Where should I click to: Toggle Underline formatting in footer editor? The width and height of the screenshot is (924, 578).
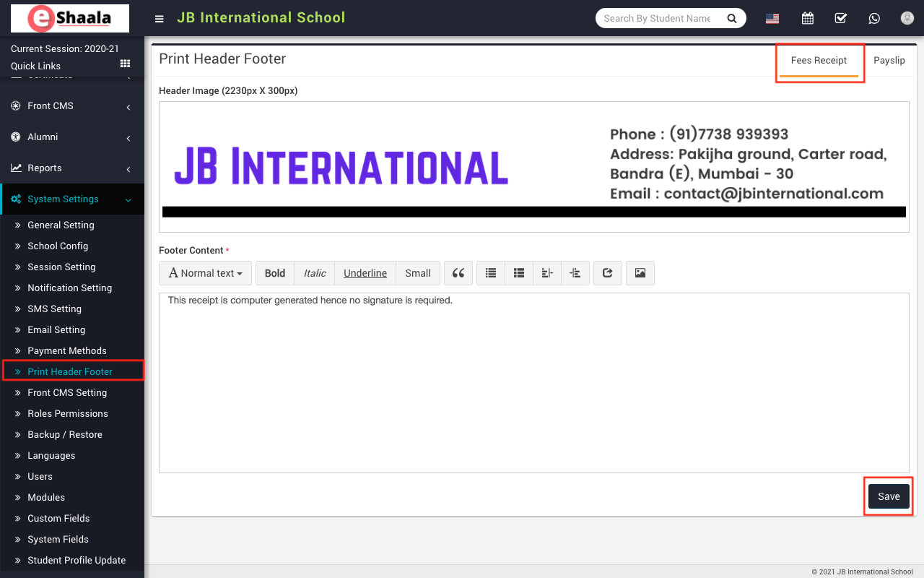tap(365, 273)
